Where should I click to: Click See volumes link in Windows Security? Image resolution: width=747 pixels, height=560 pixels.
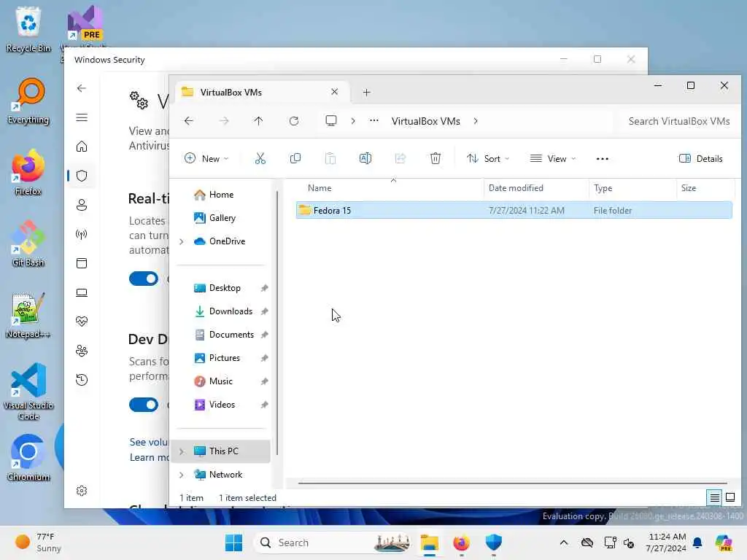[x=149, y=442]
